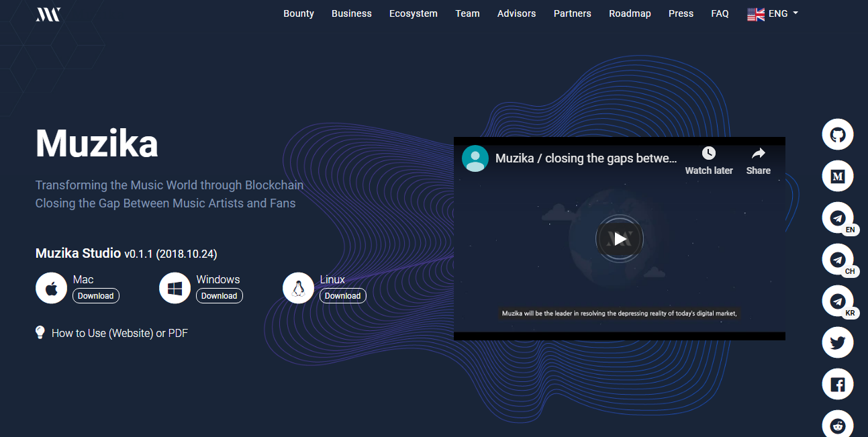Open the How to Use PDF link
This screenshot has height=437, width=868.
180,332
